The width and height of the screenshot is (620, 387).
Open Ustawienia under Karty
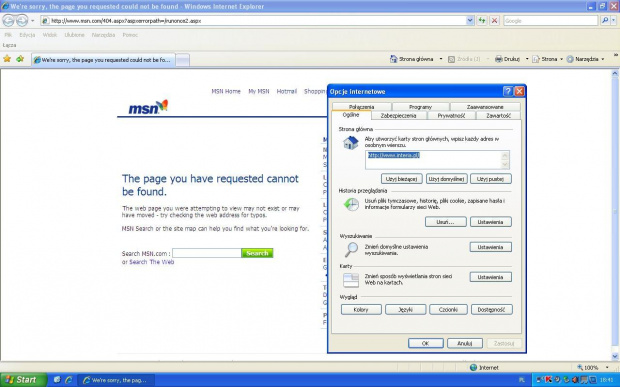(491, 277)
